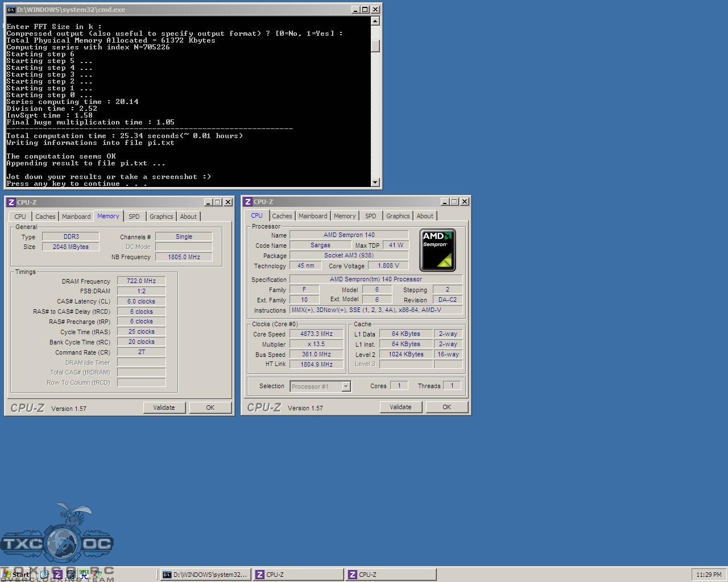Open Graphics tab in left CPU-Z window
Image resolution: width=728 pixels, height=582 pixels.
coord(162,217)
